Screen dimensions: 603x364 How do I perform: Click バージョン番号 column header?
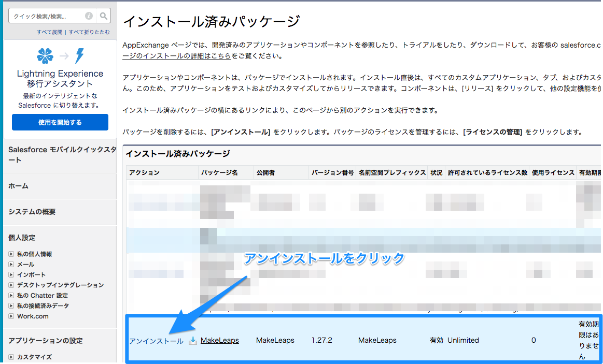[333, 173]
